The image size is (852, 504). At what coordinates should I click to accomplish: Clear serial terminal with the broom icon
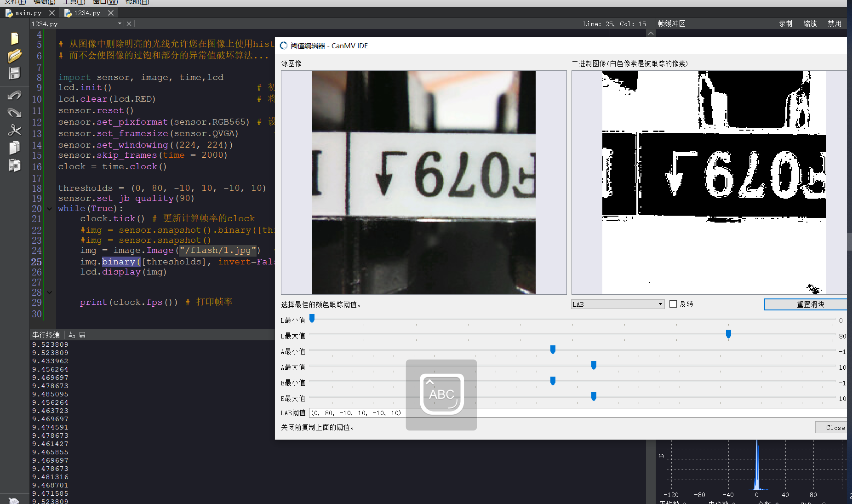pyautogui.click(x=72, y=335)
